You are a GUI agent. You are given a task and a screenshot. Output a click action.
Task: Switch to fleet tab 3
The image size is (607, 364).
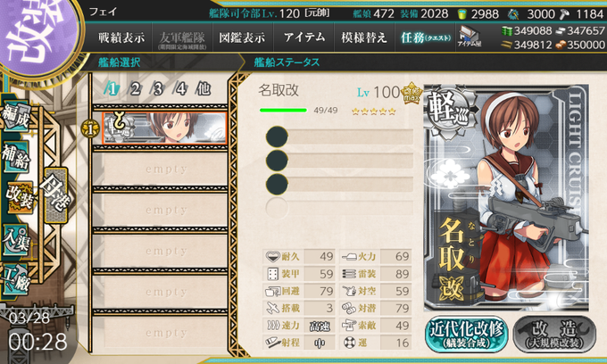coord(158,88)
